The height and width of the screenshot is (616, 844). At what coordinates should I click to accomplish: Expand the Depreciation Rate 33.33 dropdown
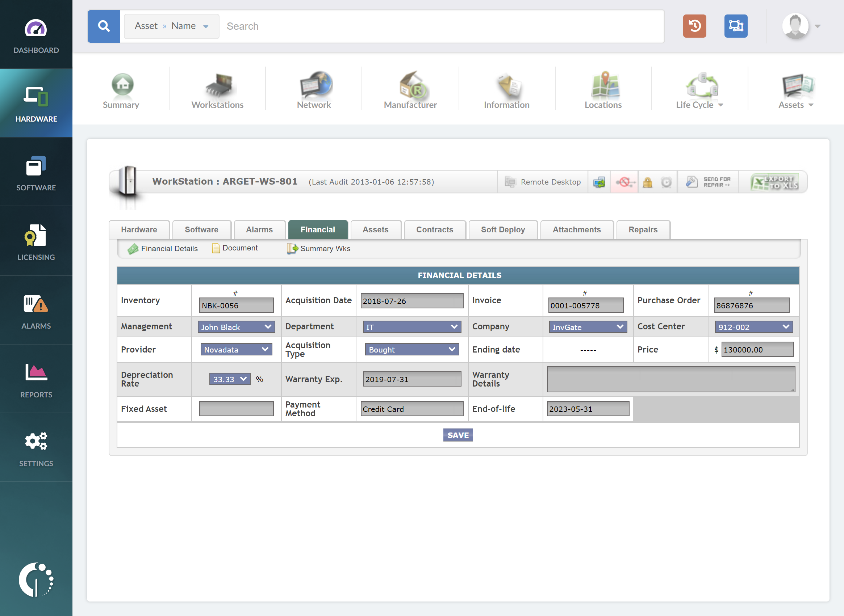point(229,379)
